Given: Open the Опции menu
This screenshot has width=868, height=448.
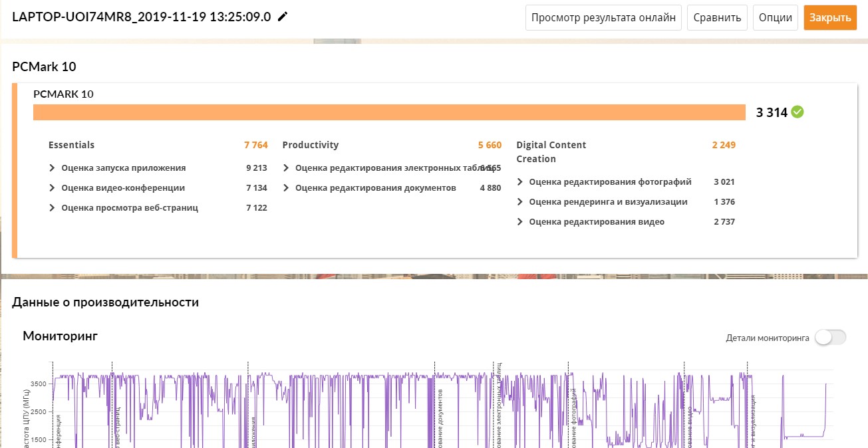Looking at the screenshot, I should click(776, 18).
